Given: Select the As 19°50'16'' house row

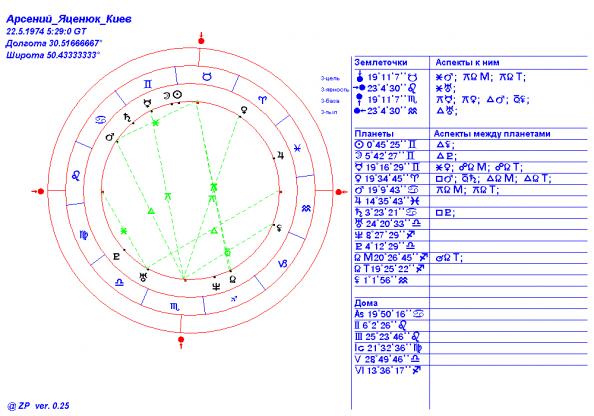Looking at the screenshot, I should pos(389,314).
